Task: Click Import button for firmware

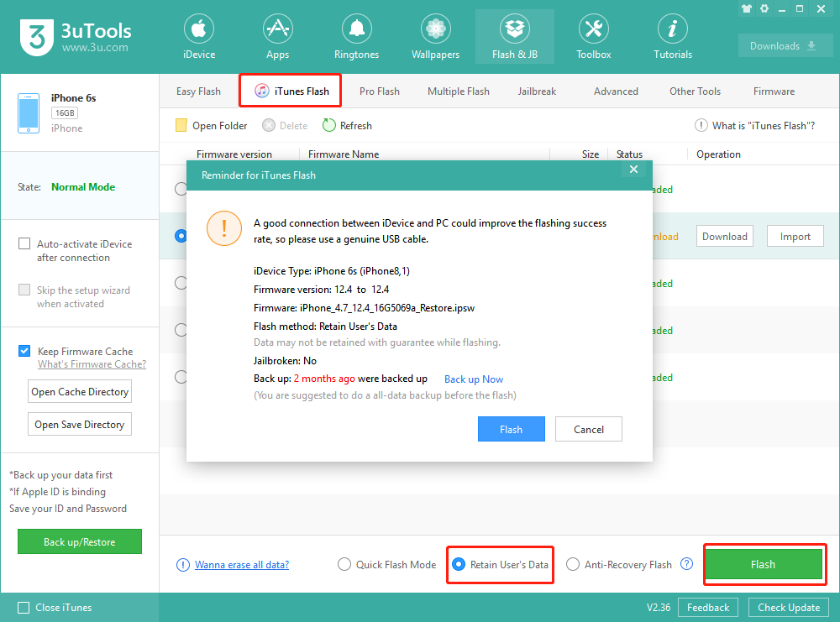Action: pos(795,236)
